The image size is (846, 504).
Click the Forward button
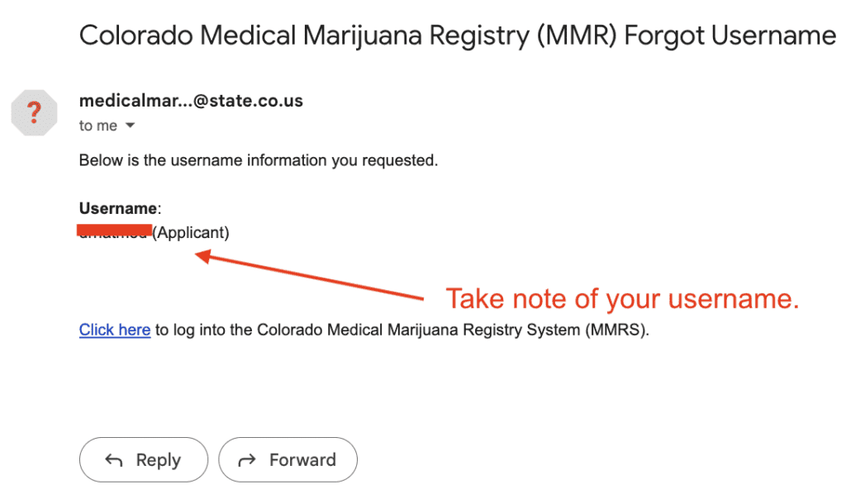[x=288, y=459]
